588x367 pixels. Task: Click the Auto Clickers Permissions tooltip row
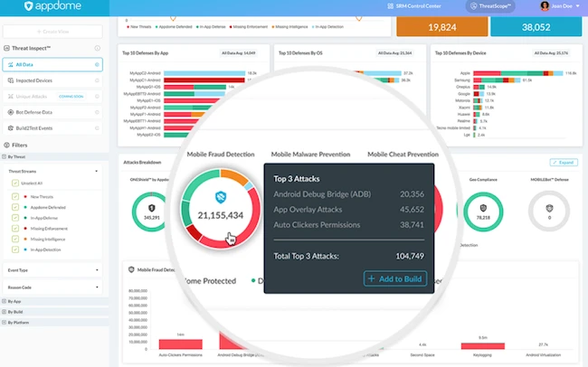click(x=349, y=224)
